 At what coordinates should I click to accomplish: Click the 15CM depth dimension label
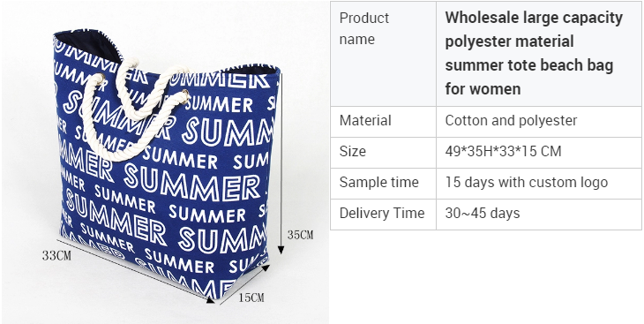(x=251, y=298)
